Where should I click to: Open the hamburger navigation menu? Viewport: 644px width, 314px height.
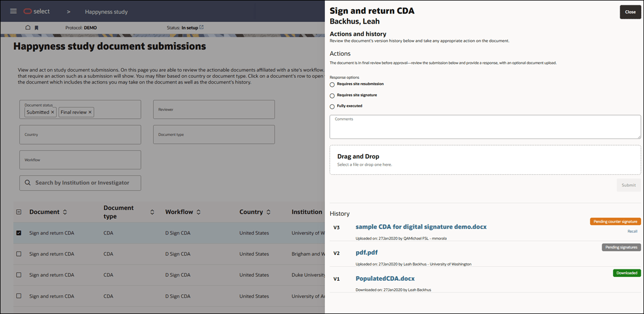[x=13, y=11]
